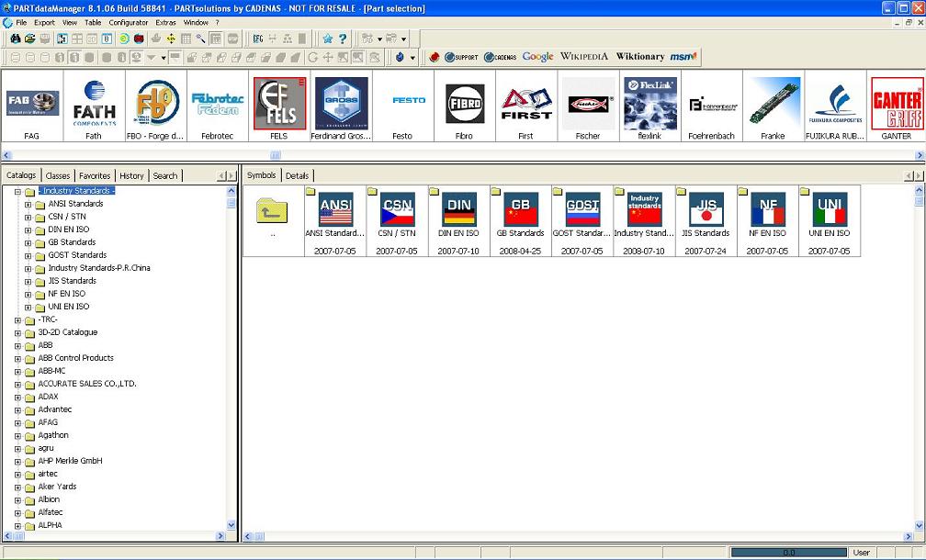Open the Support web link icon
The image size is (926, 560).
[x=461, y=57]
